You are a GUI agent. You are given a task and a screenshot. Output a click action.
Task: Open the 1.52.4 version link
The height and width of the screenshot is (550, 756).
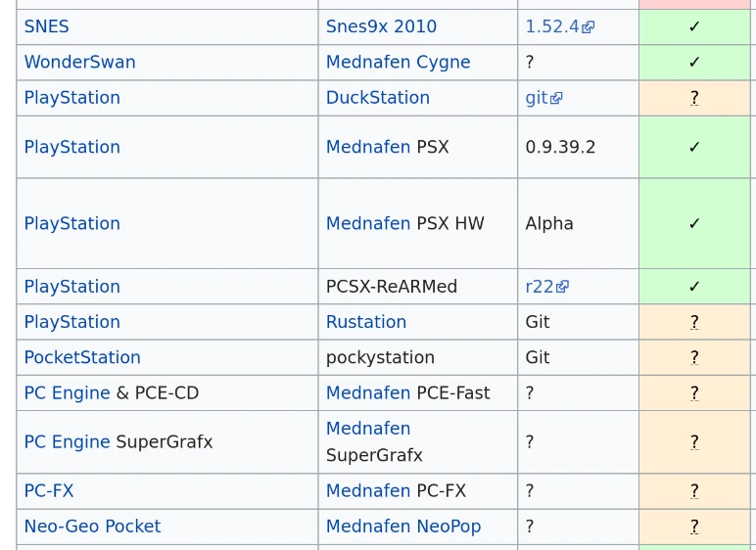[552, 26]
